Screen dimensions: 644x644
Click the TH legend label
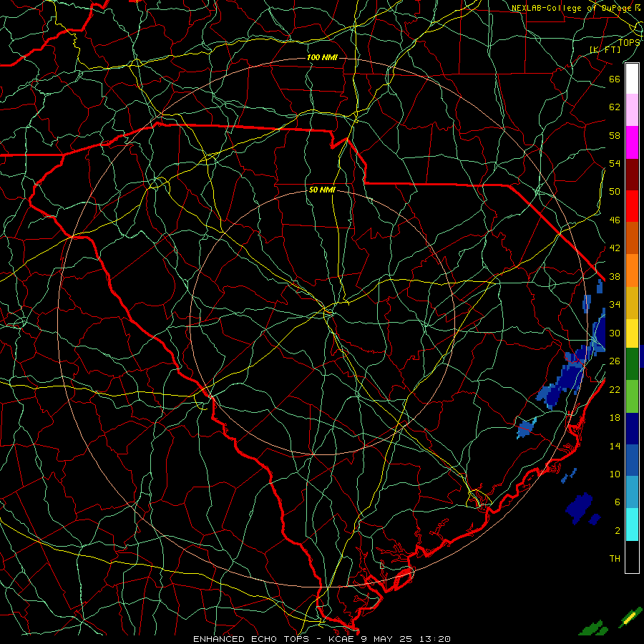[x=615, y=559]
